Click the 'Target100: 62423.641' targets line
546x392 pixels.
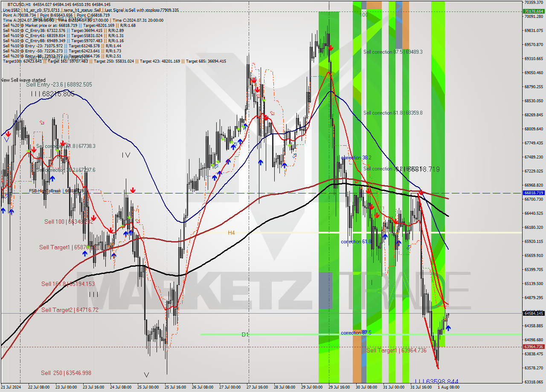(114, 61)
